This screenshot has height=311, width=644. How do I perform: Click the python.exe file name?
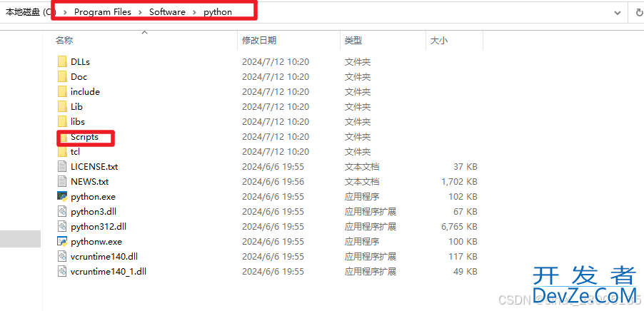[x=93, y=197]
